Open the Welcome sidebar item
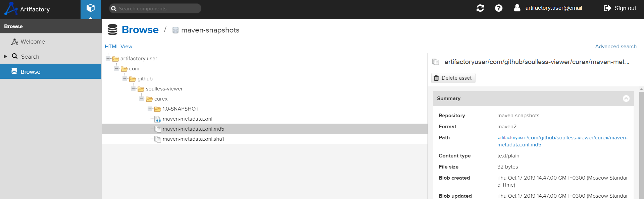Screen dimensions: 644x199 (x=33, y=42)
